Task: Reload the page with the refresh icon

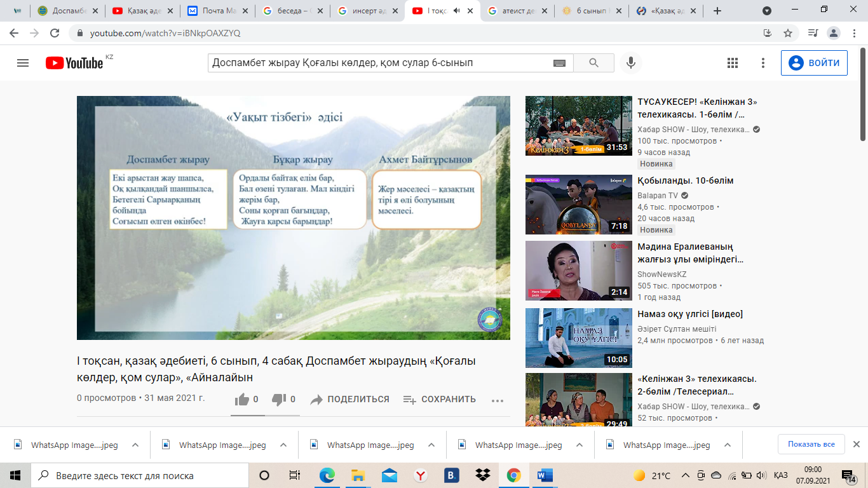Action: (55, 33)
